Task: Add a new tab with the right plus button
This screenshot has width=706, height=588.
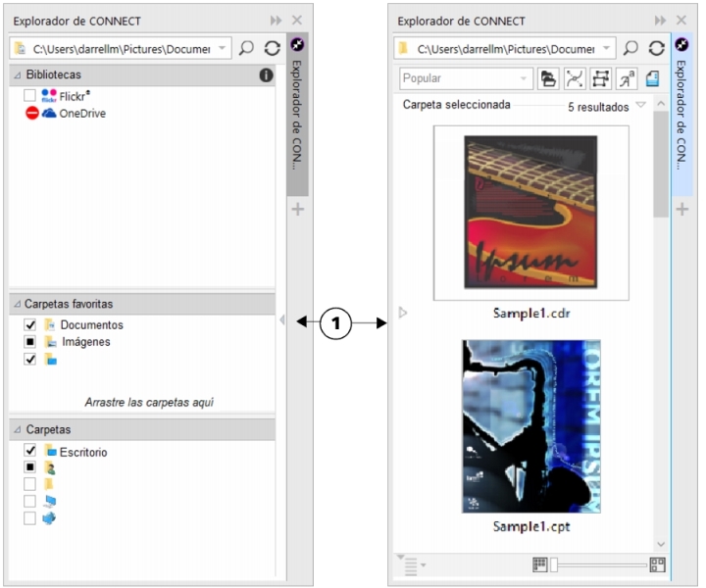Action: click(682, 209)
